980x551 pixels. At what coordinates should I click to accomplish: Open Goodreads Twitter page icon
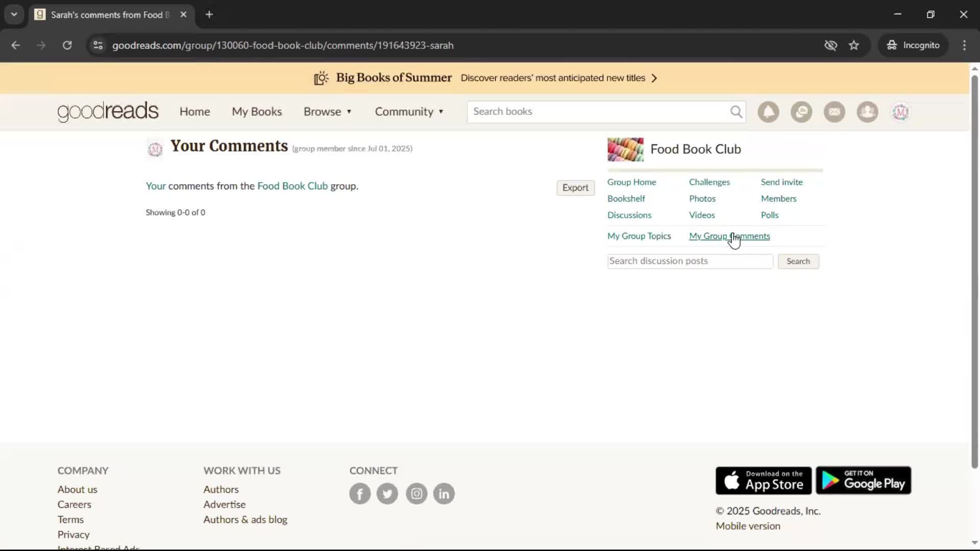(387, 493)
